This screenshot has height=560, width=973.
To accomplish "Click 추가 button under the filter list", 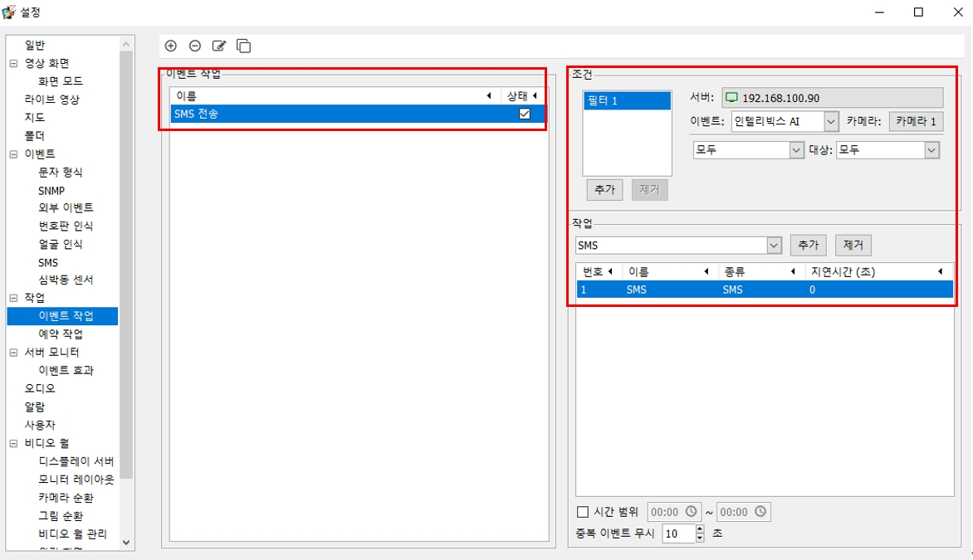I will click(x=604, y=189).
